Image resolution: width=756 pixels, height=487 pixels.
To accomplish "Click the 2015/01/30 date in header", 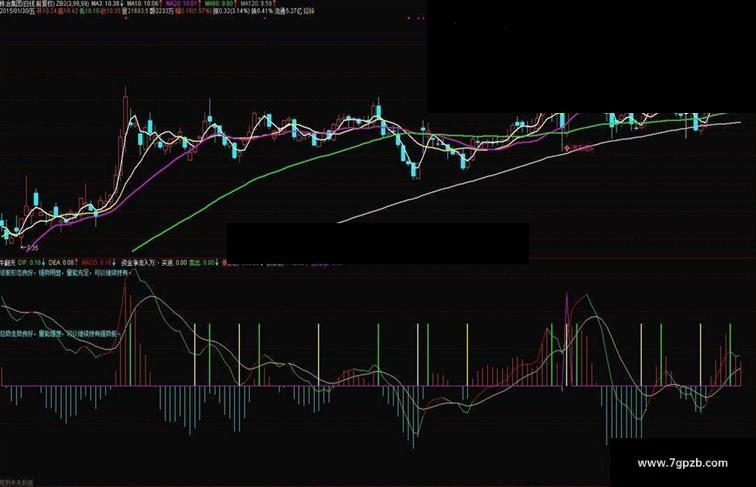I will (x=15, y=11).
